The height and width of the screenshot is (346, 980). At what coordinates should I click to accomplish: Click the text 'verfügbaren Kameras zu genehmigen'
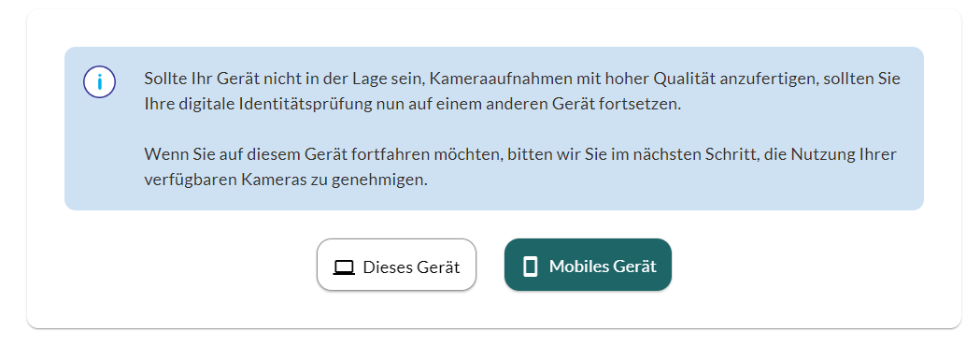pos(286,180)
